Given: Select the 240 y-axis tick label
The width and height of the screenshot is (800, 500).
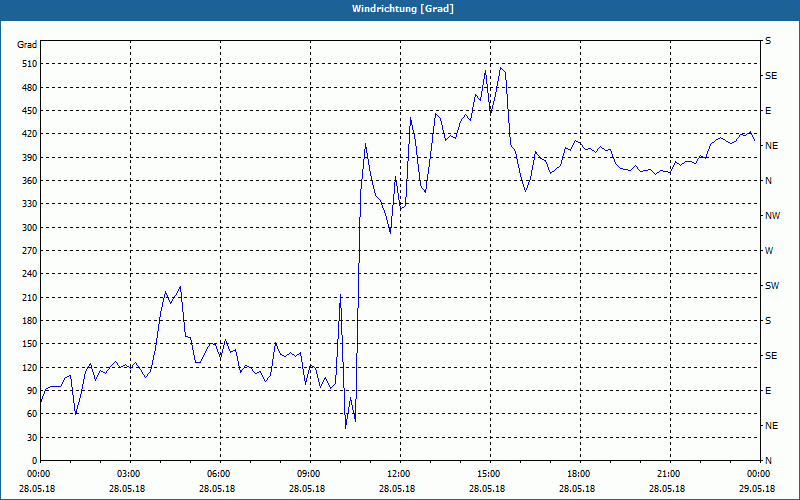Looking at the screenshot, I should pyautogui.click(x=30, y=274).
